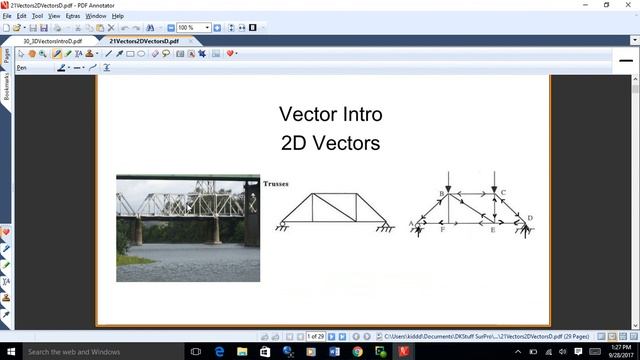Click the navigate back history button
The height and width of the screenshot is (360, 640).
(356, 337)
